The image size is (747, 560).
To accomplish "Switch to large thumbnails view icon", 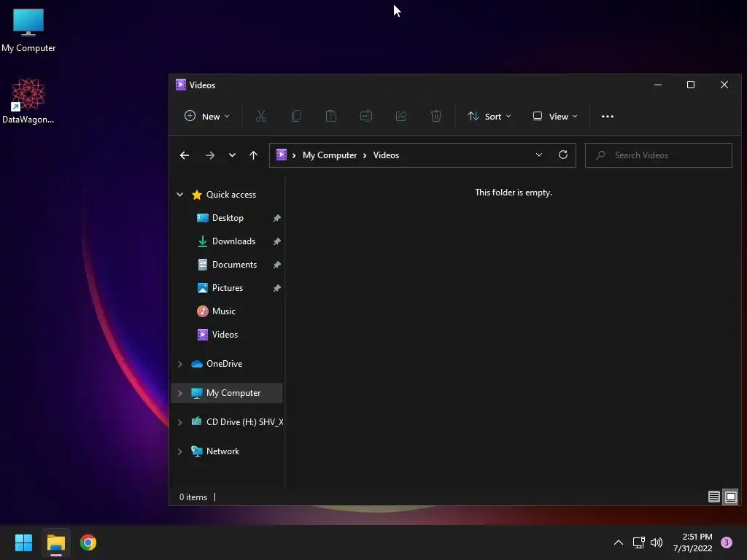I will tap(731, 497).
